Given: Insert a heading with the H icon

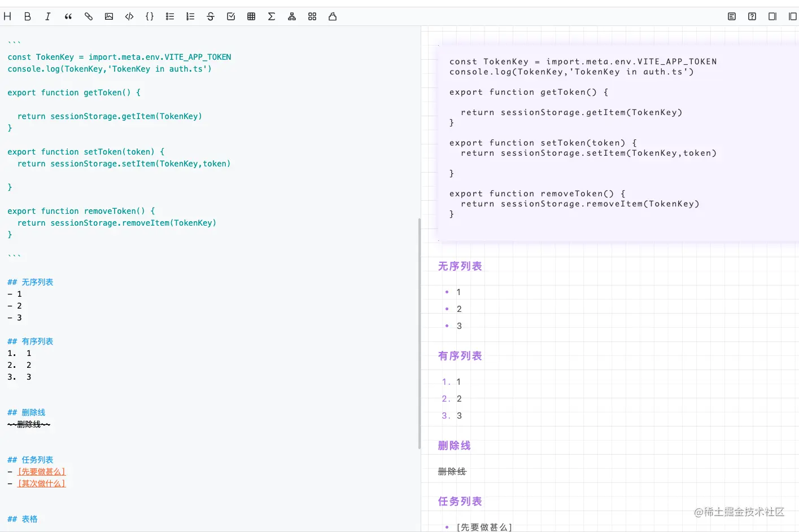Looking at the screenshot, I should 7,16.
